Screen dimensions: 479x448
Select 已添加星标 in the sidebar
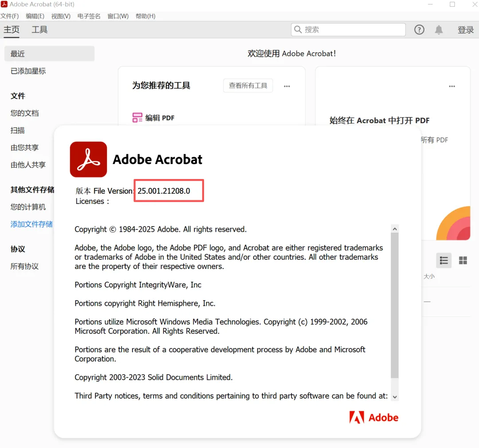(28, 71)
